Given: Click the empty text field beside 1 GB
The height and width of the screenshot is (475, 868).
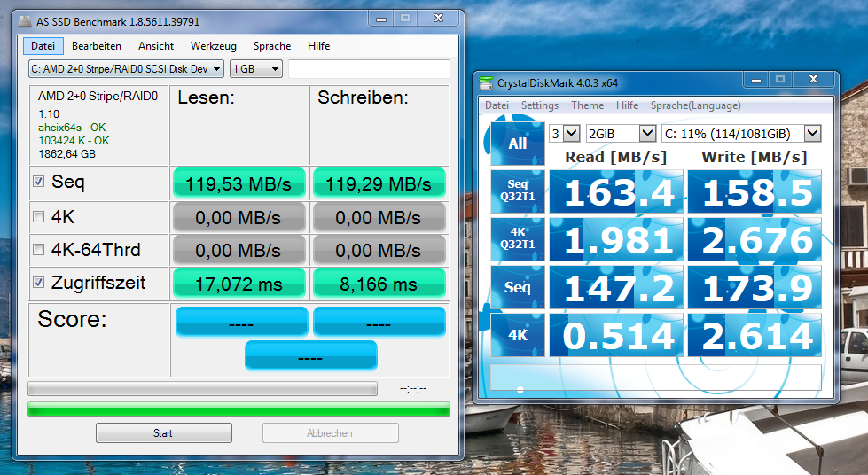Looking at the screenshot, I should click(369, 69).
